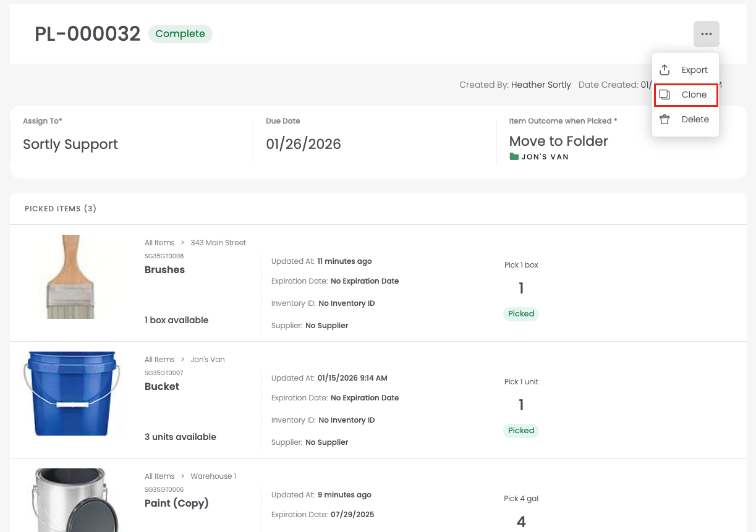Click the Bucket item name
Screen dimensions: 756x532
click(x=162, y=386)
